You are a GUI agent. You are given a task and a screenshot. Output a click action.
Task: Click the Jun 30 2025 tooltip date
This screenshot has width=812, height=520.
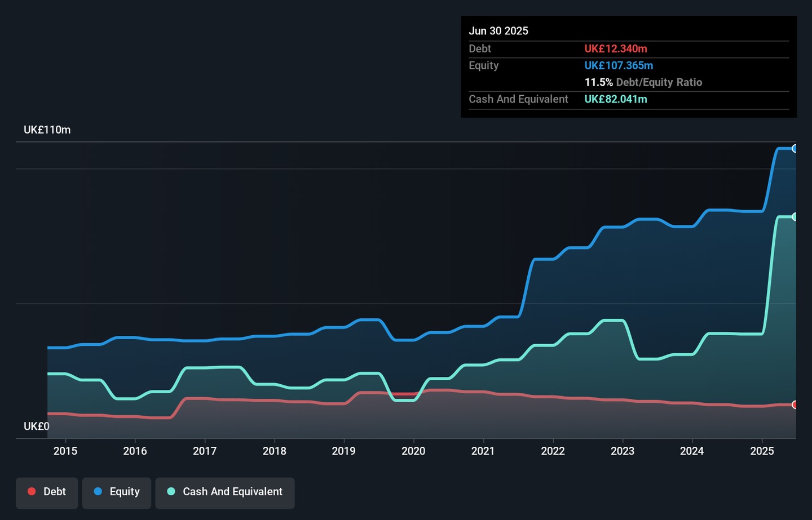tap(498, 31)
